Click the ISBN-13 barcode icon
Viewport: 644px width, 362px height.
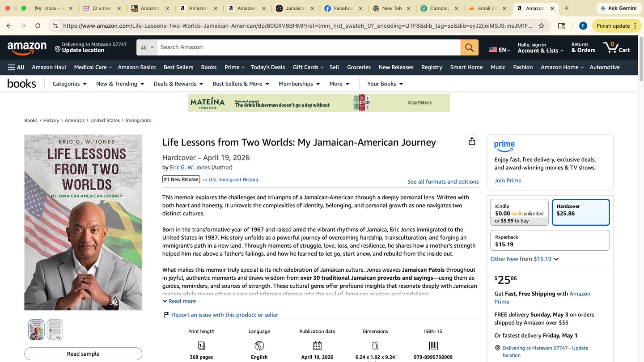[433, 345]
